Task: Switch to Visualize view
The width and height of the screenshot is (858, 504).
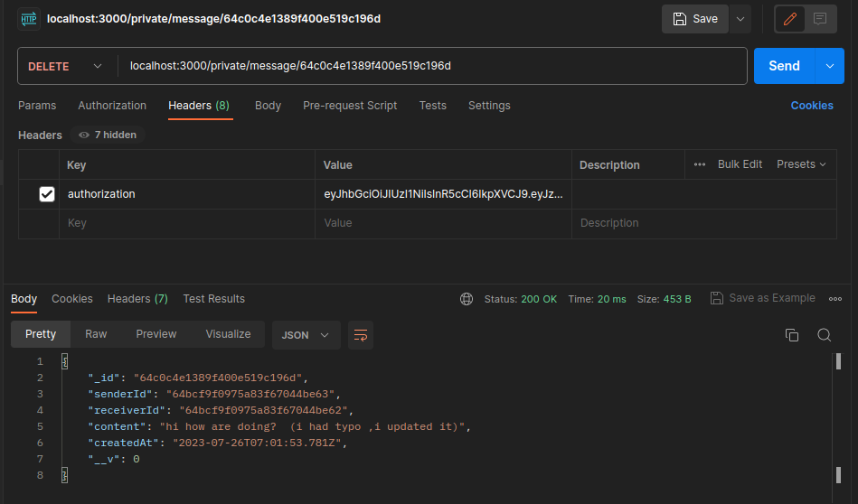Action: pos(228,334)
